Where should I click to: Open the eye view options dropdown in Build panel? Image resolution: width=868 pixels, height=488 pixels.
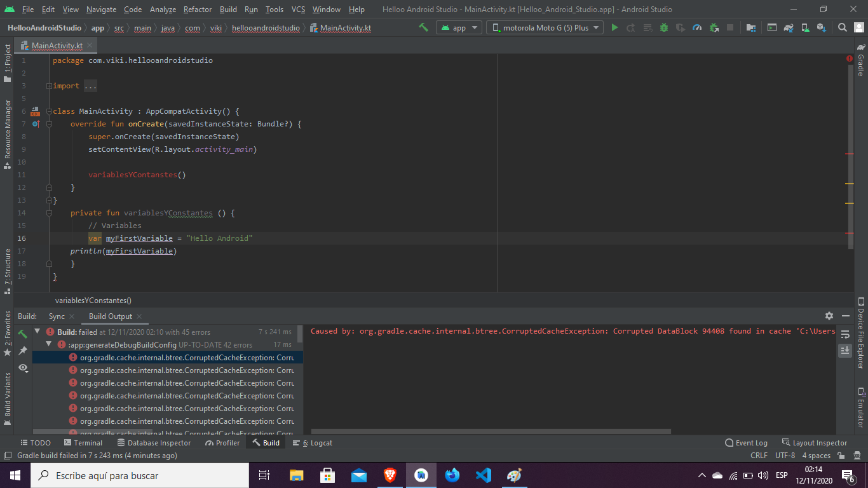23,367
